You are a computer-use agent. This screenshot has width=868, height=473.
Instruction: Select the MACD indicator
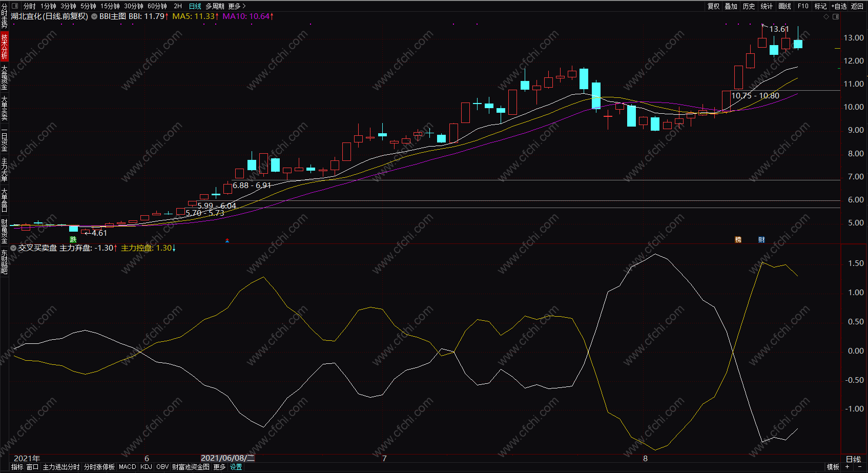pos(128,467)
